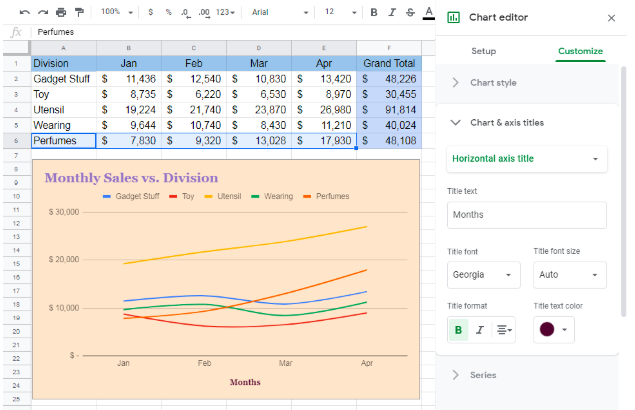Select the cell with 91,814
This screenshot has height=410, width=635.
(x=389, y=110)
